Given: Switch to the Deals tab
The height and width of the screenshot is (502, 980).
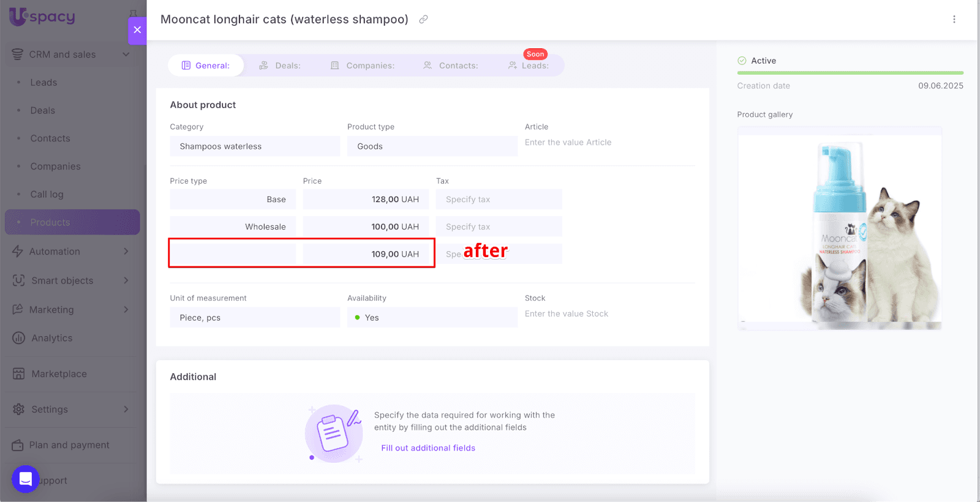Looking at the screenshot, I should [x=280, y=66].
